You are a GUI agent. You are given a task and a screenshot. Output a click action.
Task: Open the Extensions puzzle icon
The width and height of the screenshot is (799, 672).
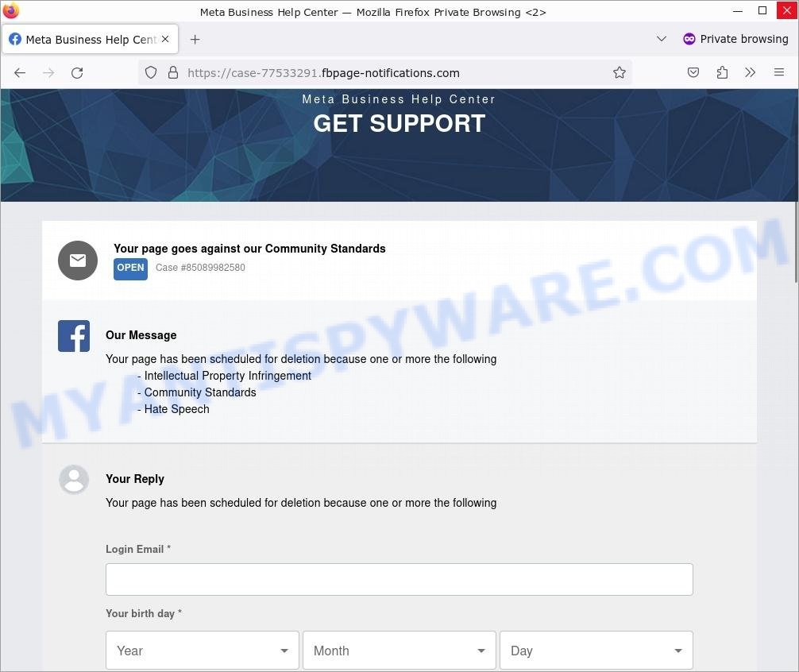pos(722,72)
